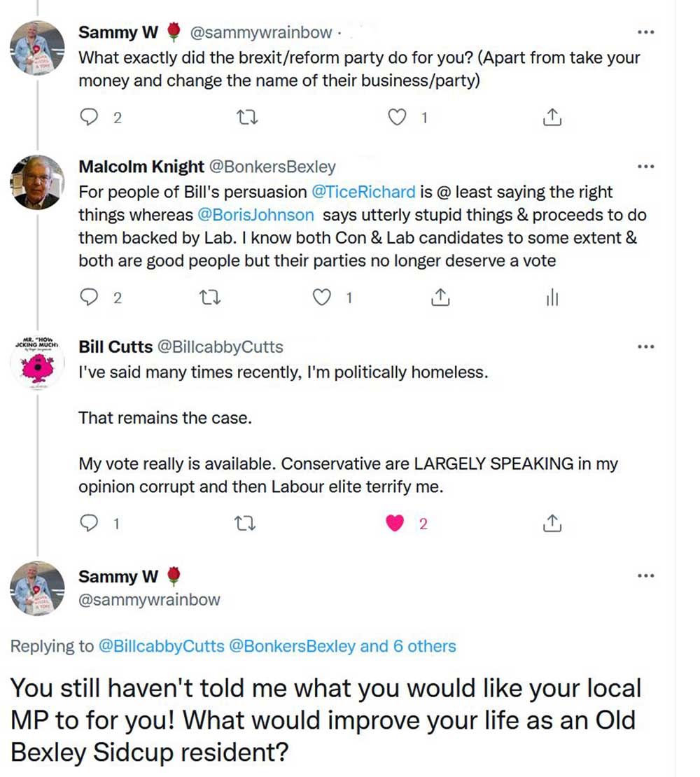Like Sammy W's brexit/reform party tweet
The image size is (700, 777).
pyautogui.click(x=397, y=118)
